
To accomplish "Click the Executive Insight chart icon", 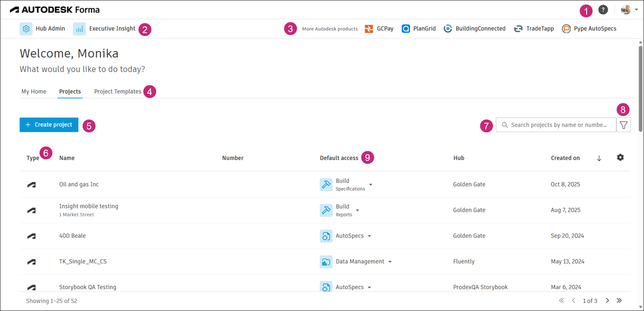I will [x=79, y=29].
